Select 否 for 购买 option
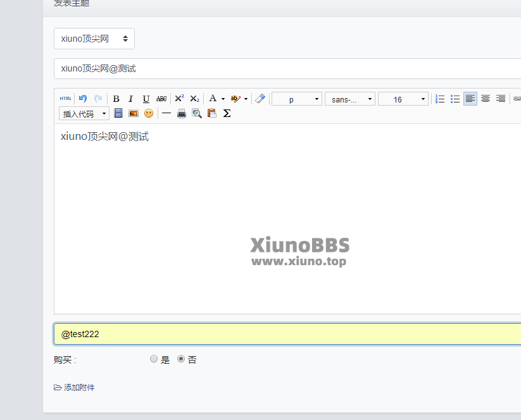 click(x=181, y=359)
